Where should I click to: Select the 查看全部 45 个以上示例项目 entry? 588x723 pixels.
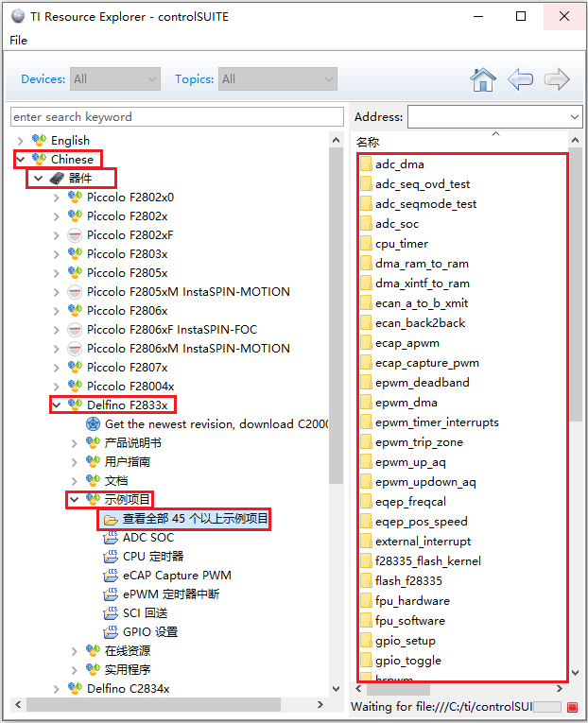(195, 519)
